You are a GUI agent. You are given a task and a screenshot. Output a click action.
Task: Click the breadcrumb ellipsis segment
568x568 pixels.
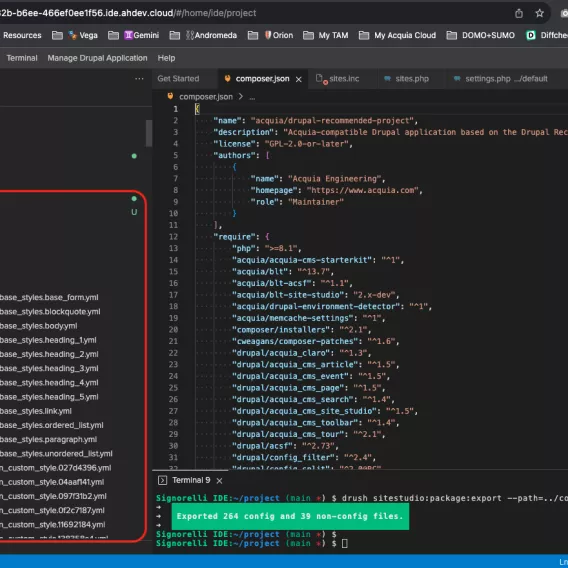coord(252,97)
